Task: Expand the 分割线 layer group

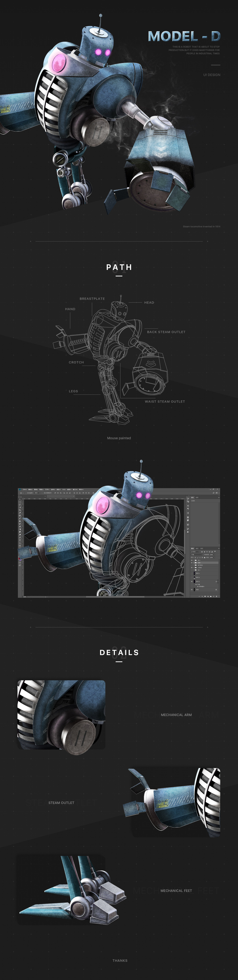Action: coord(194,568)
